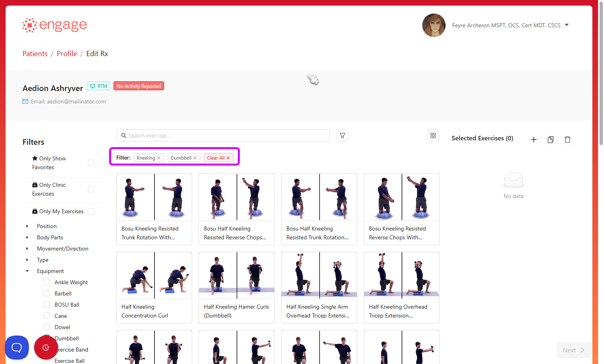Screen dimensions: 604x364
Task: Expand the Body Parts filter group
Action: click(27, 237)
